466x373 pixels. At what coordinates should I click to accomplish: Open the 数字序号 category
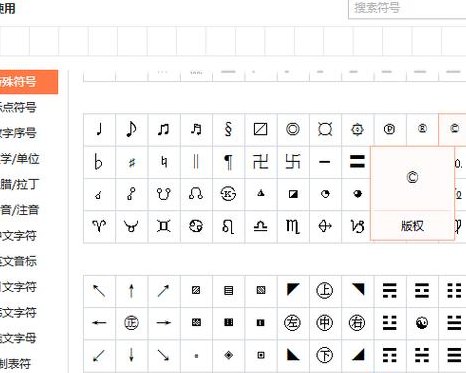[18, 133]
